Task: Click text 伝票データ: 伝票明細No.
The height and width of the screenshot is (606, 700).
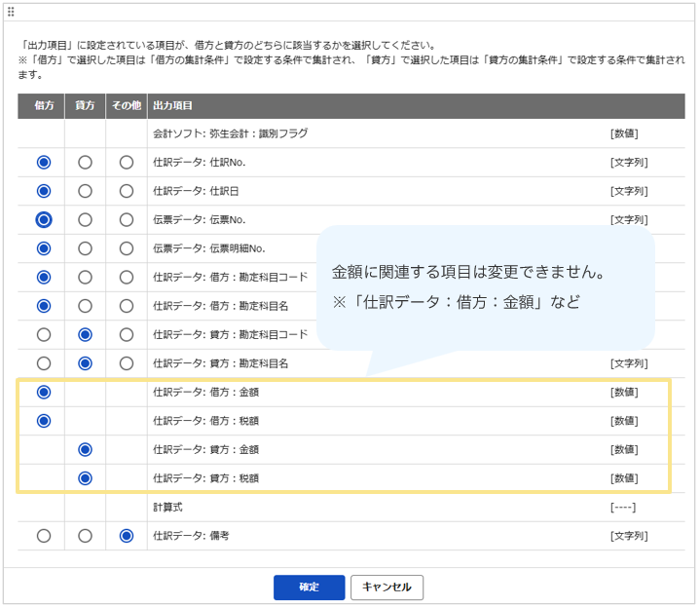Action: tap(209, 248)
